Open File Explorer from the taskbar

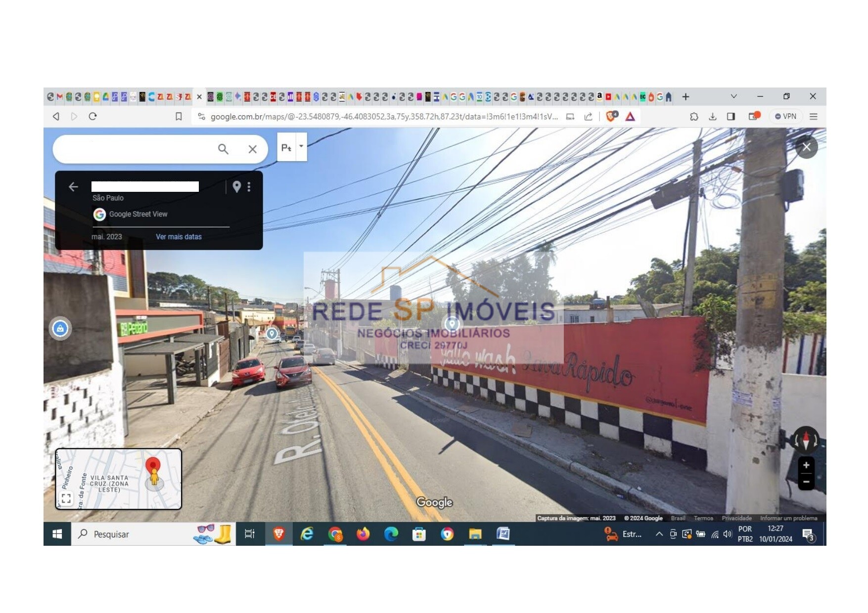click(x=475, y=534)
